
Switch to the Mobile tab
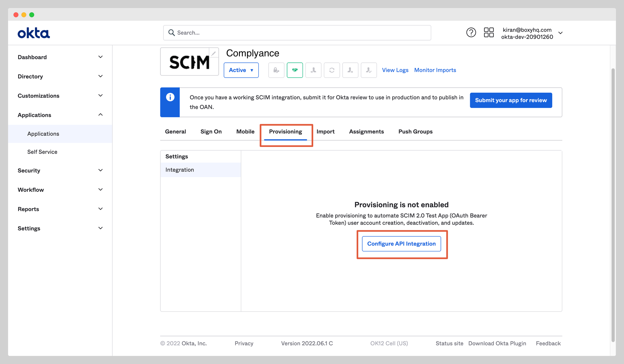coord(245,132)
